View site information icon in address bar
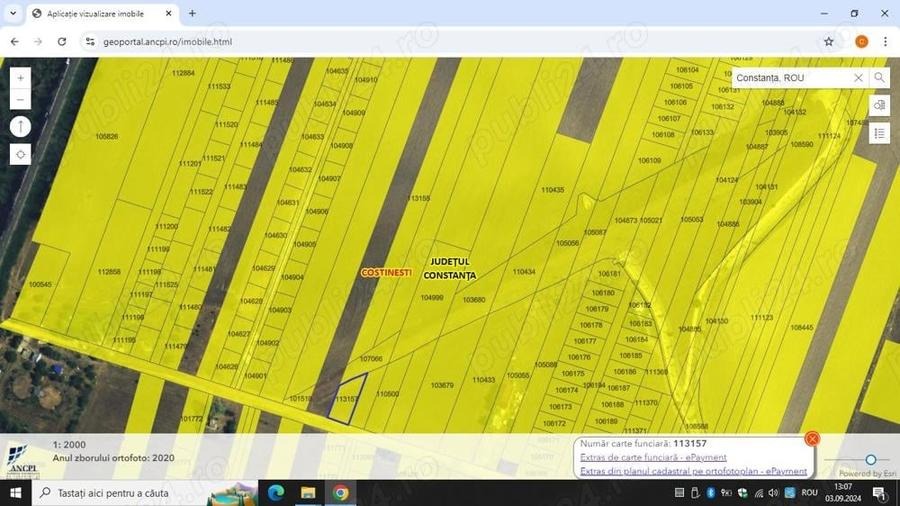Screen dimensions: 900x506 point(90,42)
